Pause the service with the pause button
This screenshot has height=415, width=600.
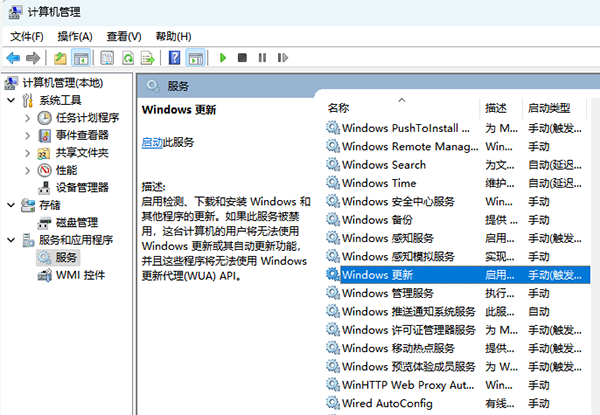point(262,58)
